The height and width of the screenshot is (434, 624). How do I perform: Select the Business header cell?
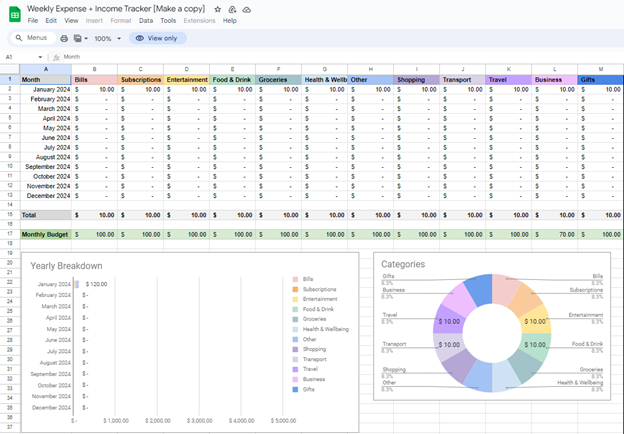click(x=555, y=80)
